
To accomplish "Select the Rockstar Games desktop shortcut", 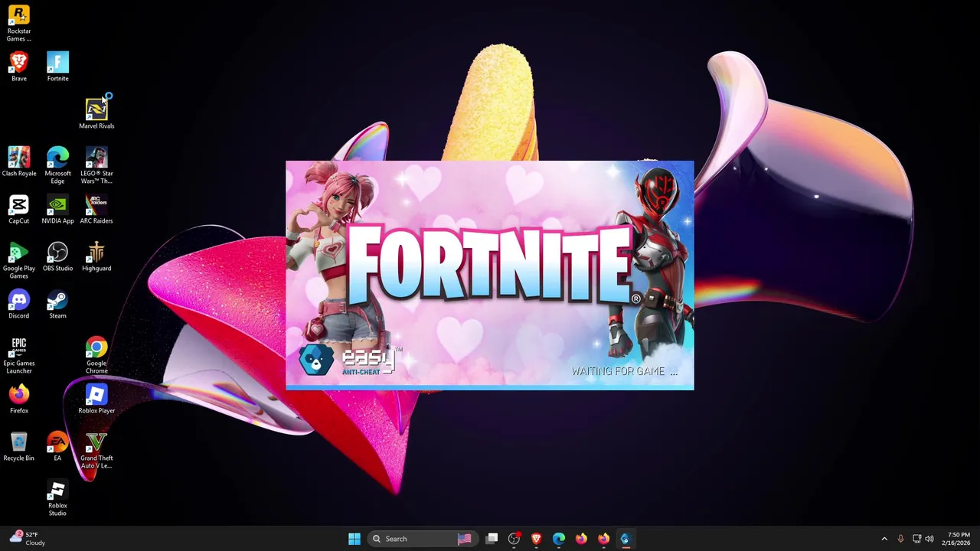I will pos(19,24).
